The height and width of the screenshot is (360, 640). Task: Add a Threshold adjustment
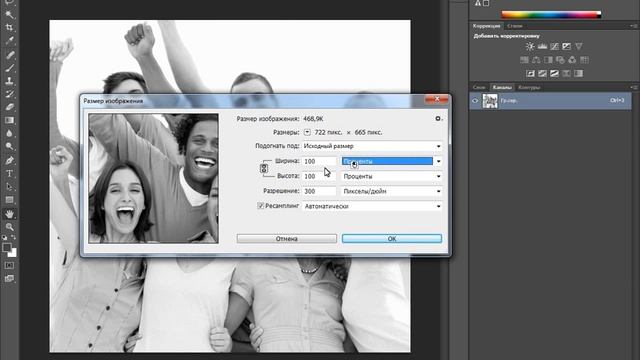click(554, 73)
